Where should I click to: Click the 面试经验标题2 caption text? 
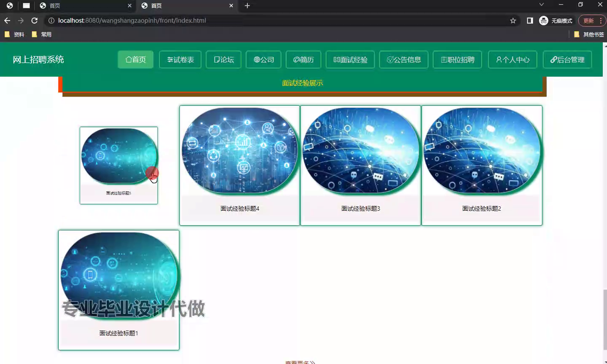click(482, 209)
